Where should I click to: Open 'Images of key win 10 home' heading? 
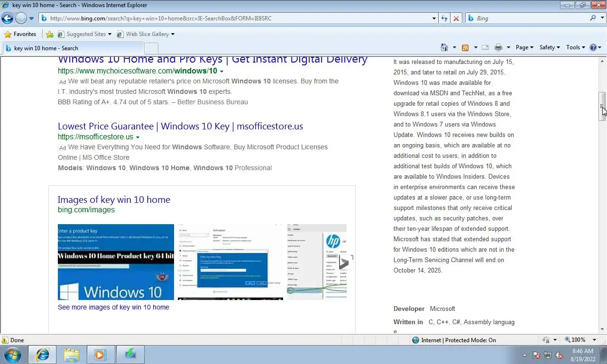coord(114,200)
